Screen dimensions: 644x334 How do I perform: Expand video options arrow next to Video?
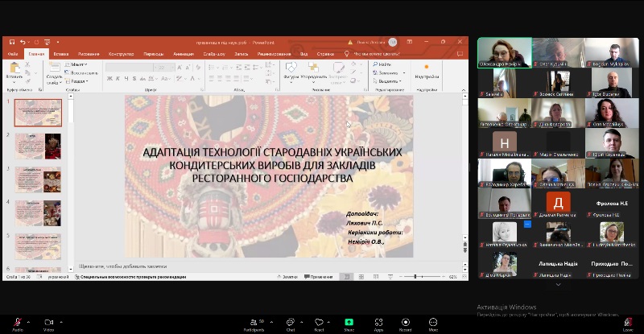61,320
